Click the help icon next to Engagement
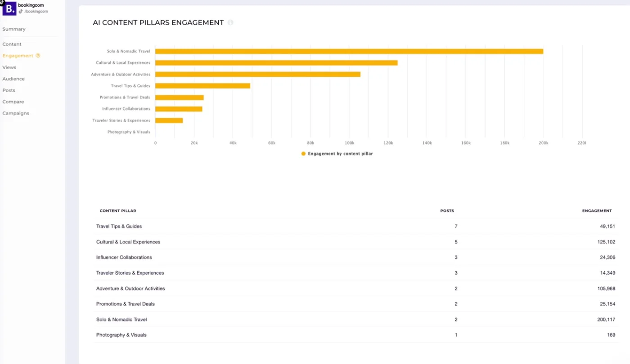 [38, 56]
